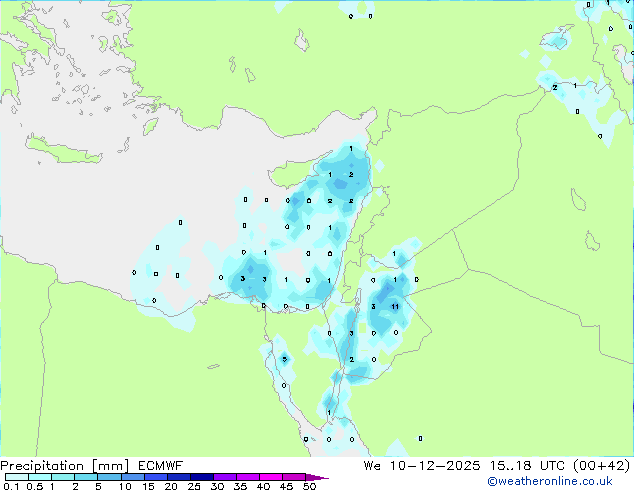Click the '15..18 UTC' time range text
634x490 pixels.
click(526, 466)
